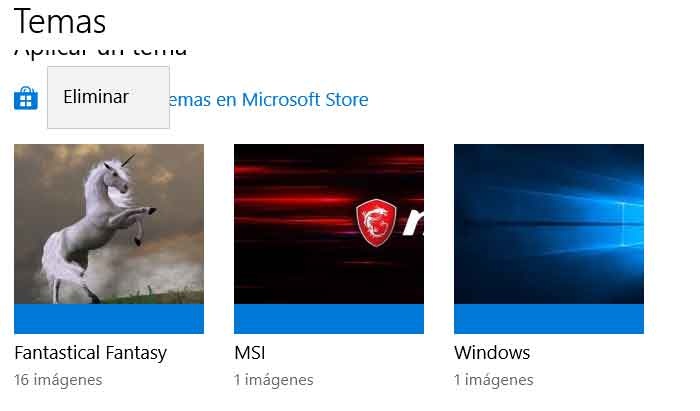Click the MSI dragon shield logo
Viewport: 700px width, 411px height.
[376, 223]
